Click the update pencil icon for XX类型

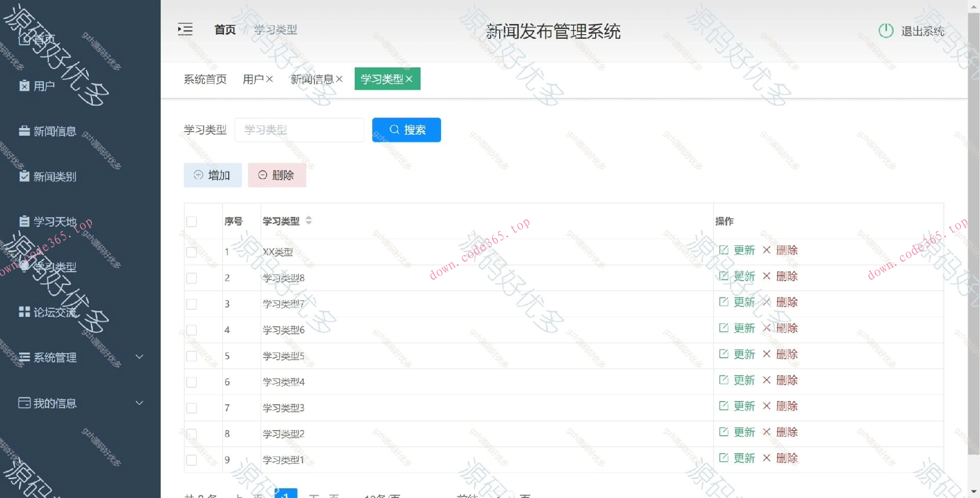[x=724, y=250]
